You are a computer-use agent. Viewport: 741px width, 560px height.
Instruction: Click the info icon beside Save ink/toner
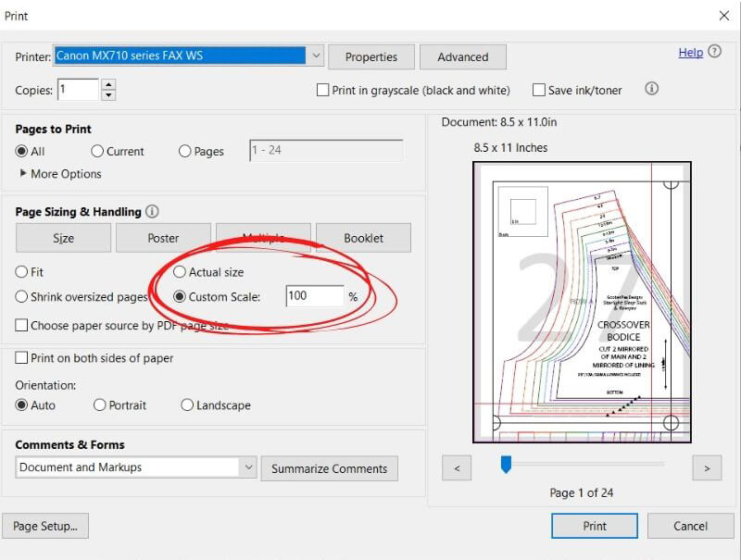tap(651, 89)
